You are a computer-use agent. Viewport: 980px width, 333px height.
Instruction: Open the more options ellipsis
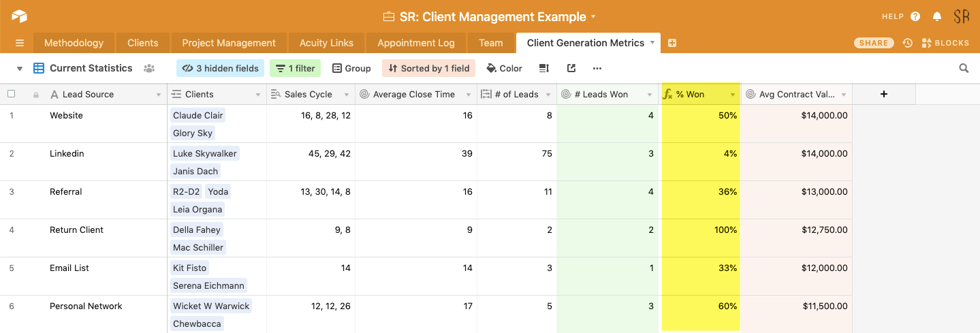click(597, 68)
